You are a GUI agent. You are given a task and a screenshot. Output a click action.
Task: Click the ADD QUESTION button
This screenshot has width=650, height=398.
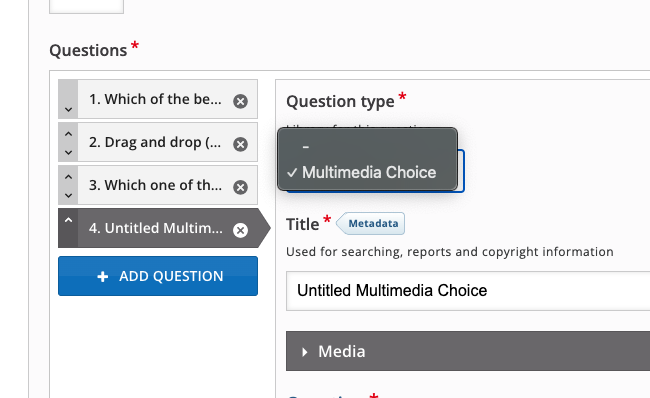coord(158,276)
